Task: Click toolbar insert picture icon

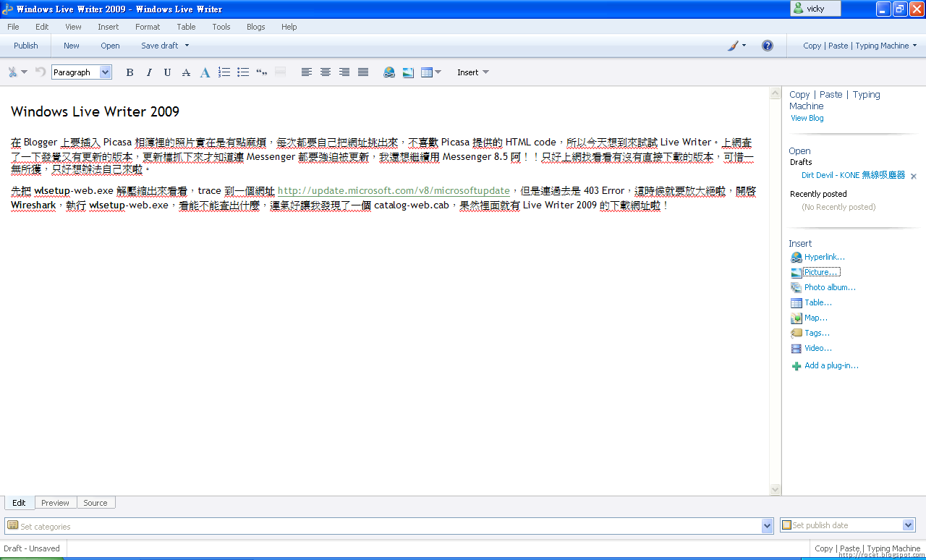Action: point(408,72)
